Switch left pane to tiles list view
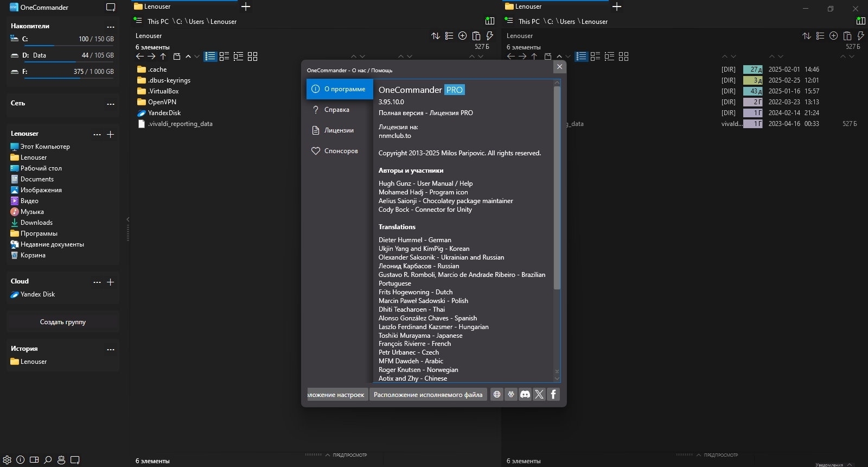The image size is (868, 467). tap(224, 56)
